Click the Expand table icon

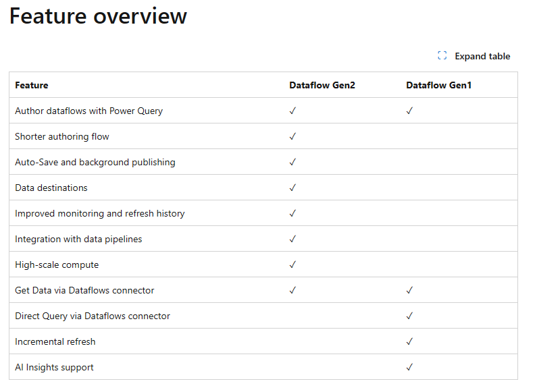coord(442,55)
